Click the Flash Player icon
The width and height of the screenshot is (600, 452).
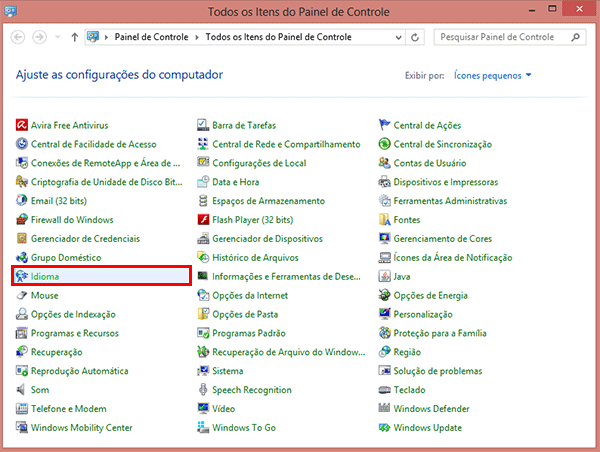coord(203,219)
